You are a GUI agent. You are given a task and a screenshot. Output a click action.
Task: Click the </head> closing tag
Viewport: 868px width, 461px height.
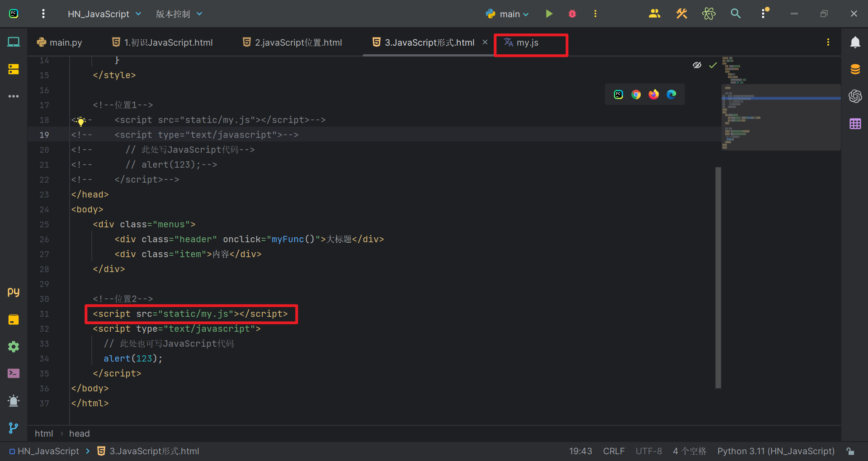pyautogui.click(x=90, y=194)
